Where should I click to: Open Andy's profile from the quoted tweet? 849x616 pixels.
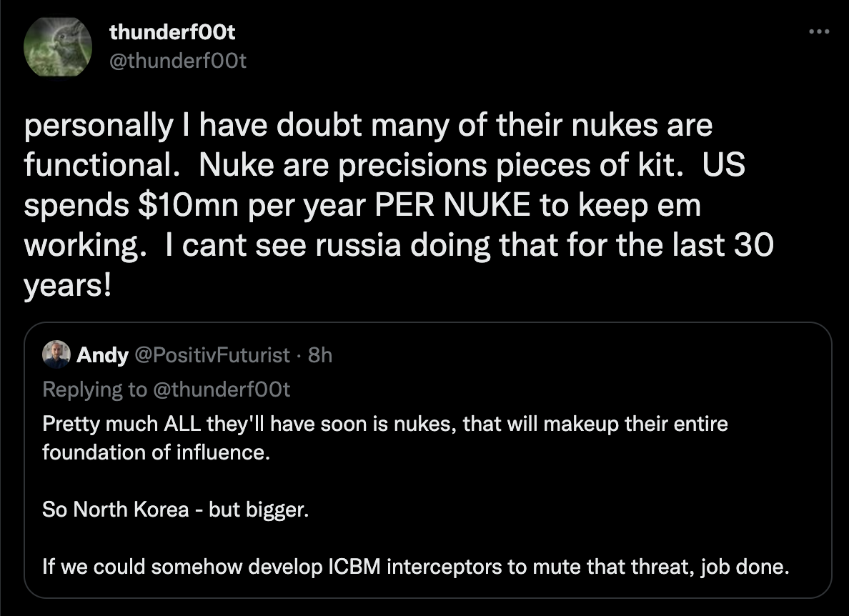coord(102,355)
